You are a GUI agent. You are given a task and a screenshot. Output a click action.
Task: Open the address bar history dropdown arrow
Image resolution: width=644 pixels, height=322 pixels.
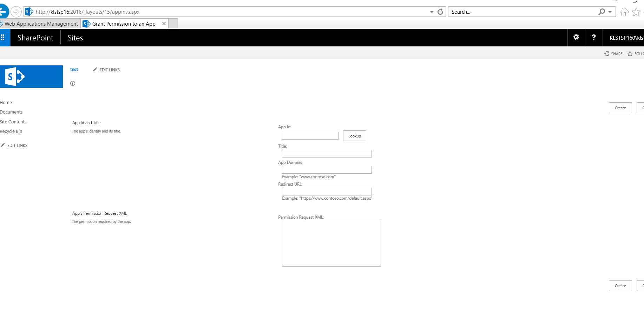(x=432, y=12)
